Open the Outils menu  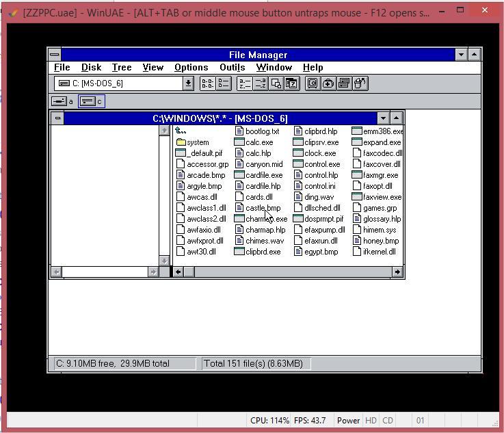[232, 68]
